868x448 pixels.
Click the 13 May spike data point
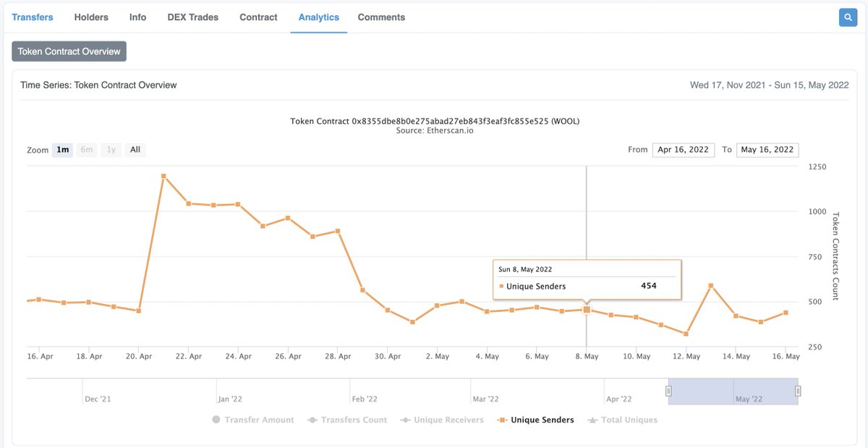(711, 286)
